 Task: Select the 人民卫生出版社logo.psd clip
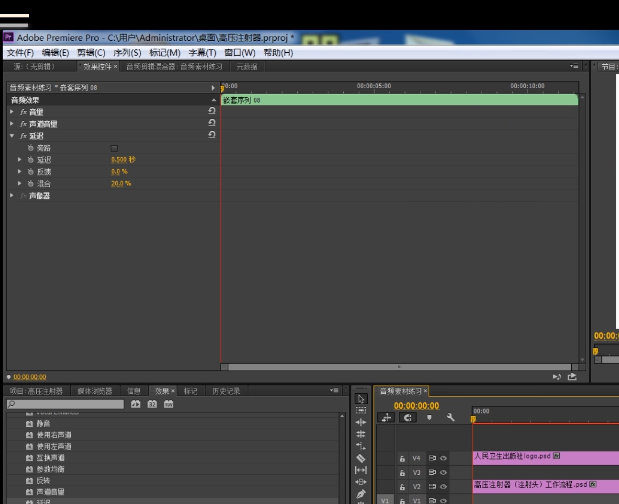click(x=540, y=457)
